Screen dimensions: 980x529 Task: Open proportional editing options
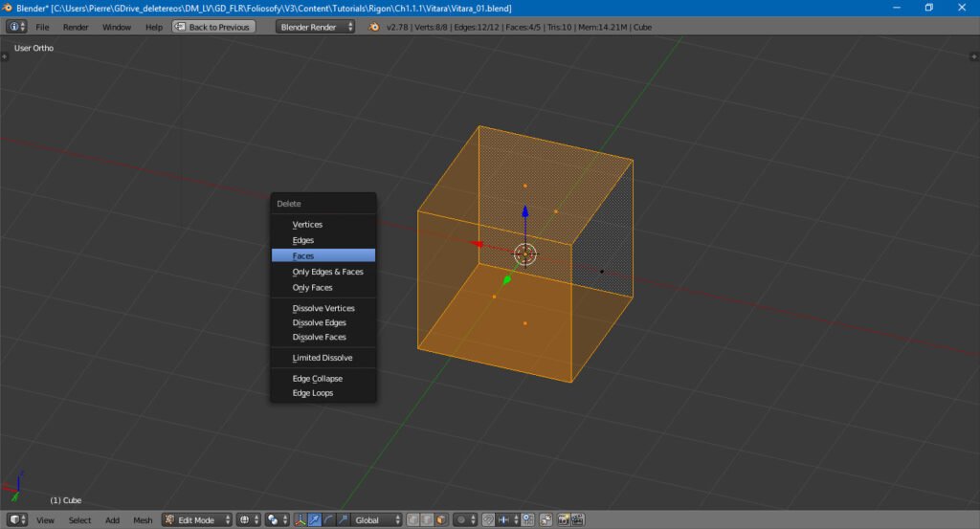[x=466, y=519]
